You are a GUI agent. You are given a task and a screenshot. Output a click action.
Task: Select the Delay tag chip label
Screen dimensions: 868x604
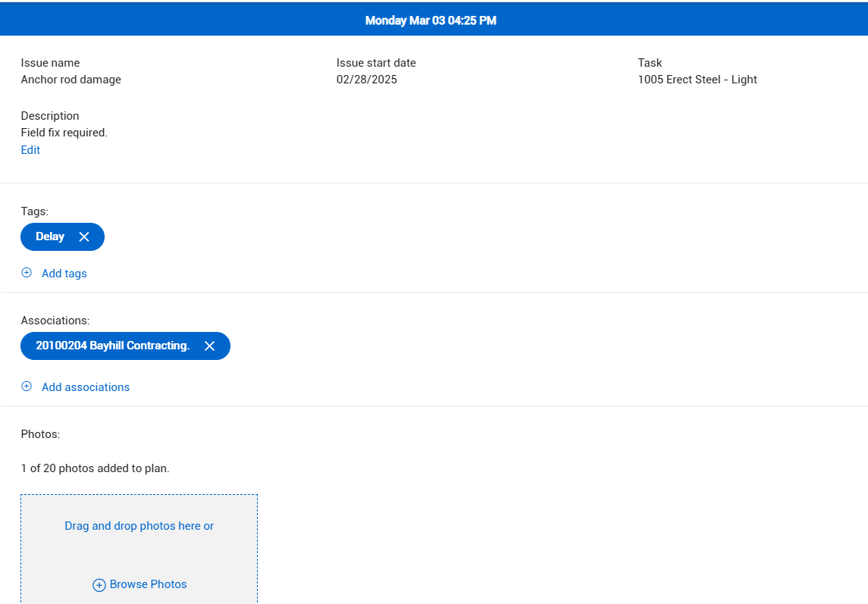coord(50,236)
